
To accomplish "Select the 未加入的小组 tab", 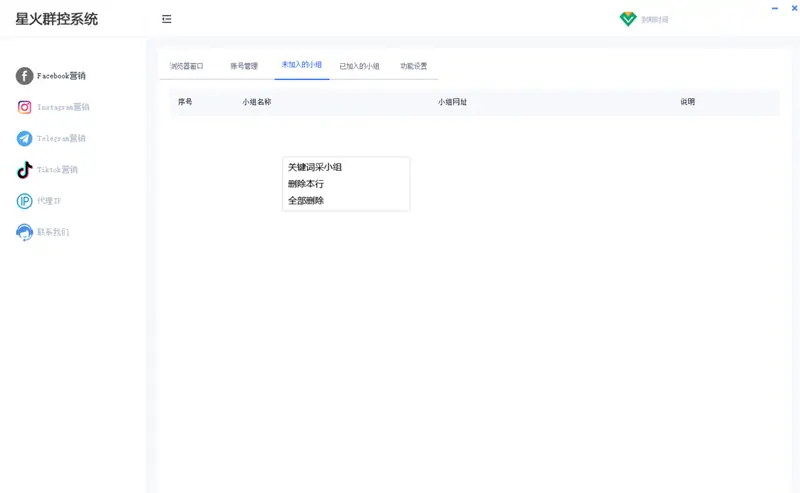I will click(302, 65).
